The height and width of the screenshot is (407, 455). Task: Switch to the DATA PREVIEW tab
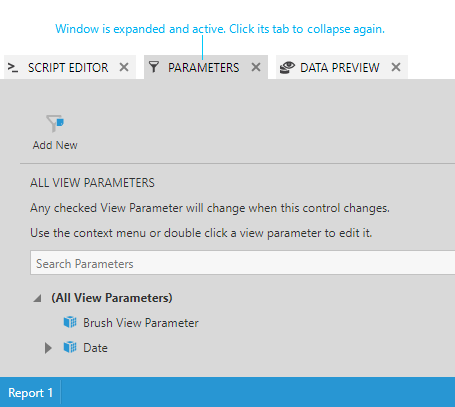click(340, 68)
